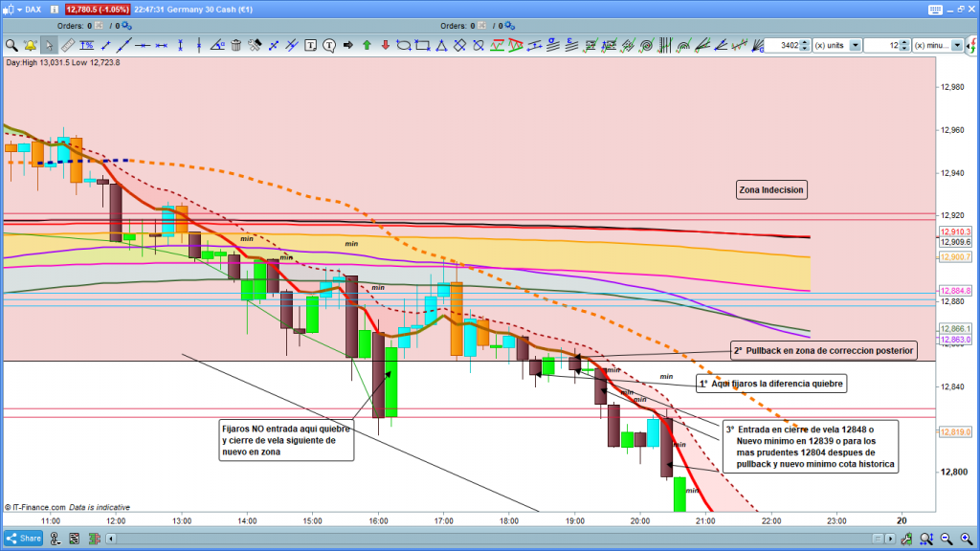Image resolution: width=980 pixels, height=551 pixels.
Task: Click the Share button
Action: pos(23,538)
